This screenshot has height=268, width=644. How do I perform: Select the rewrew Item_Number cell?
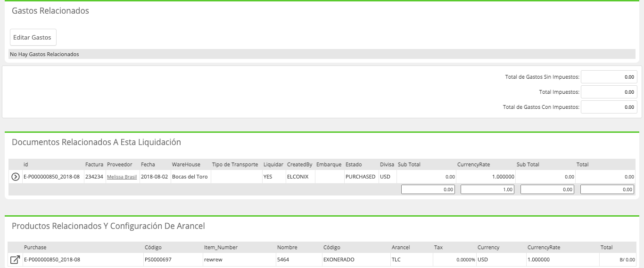coord(239,260)
